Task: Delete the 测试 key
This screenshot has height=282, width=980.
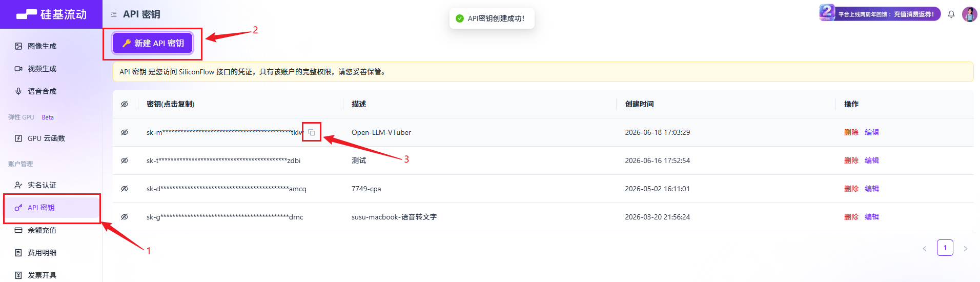Action: click(x=851, y=160)
